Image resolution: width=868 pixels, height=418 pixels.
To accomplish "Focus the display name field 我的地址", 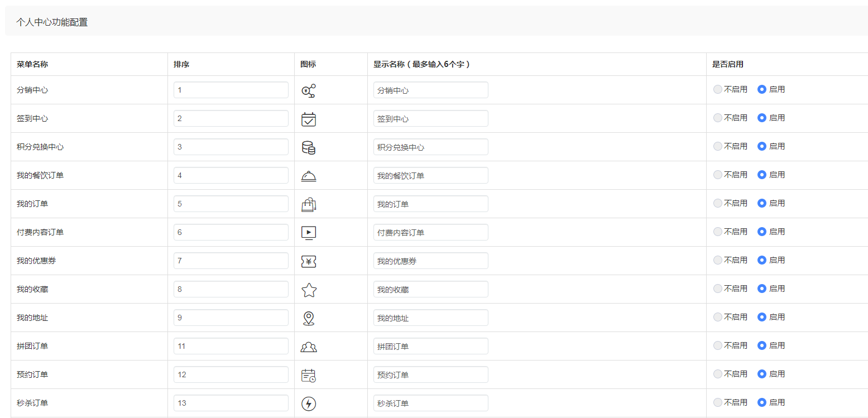I will point(431,318).
